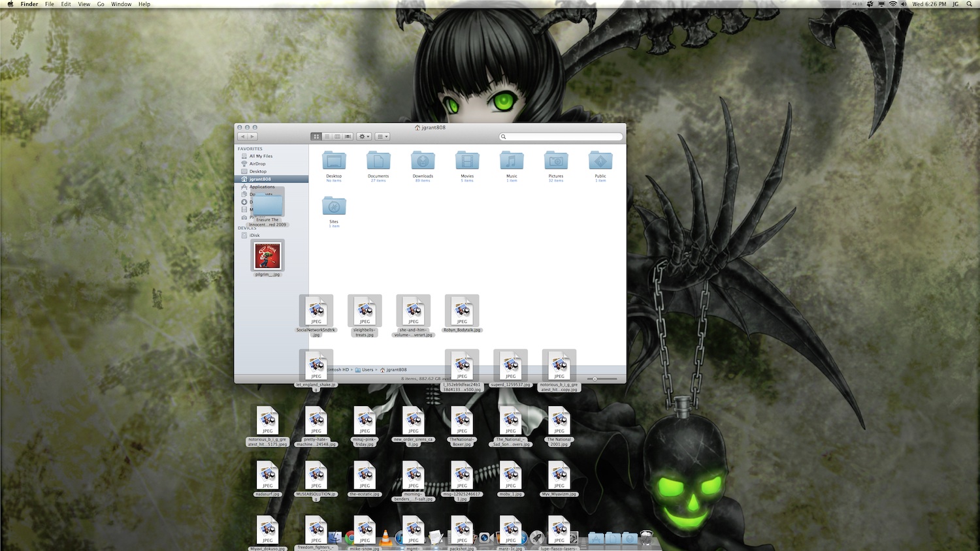Open the Public folder icon
980x551 pixels.
(x=600, y=161)
